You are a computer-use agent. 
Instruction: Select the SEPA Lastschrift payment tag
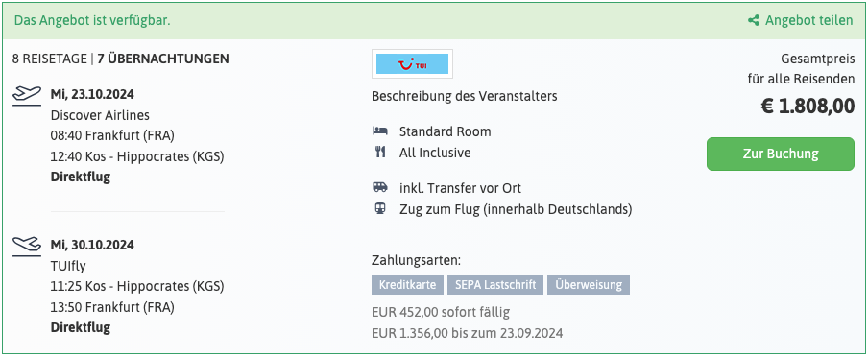495,285
